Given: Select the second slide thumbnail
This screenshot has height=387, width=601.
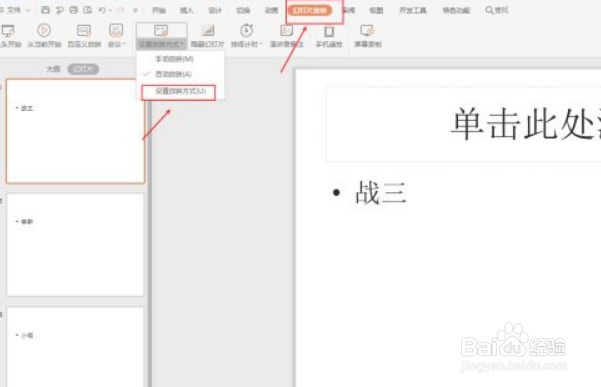Looking at the screenshot, I should pyautogui.click(x=76, y=244).
